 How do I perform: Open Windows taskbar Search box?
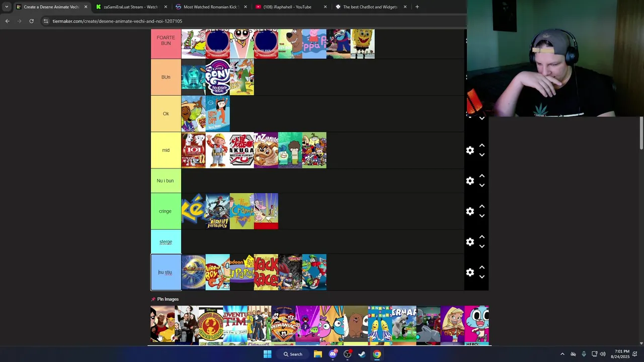click(293, 354)
